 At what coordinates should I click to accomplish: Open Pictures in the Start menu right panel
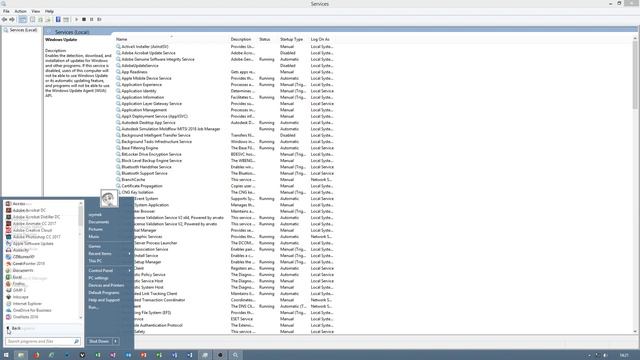click(x=96, y=229)
